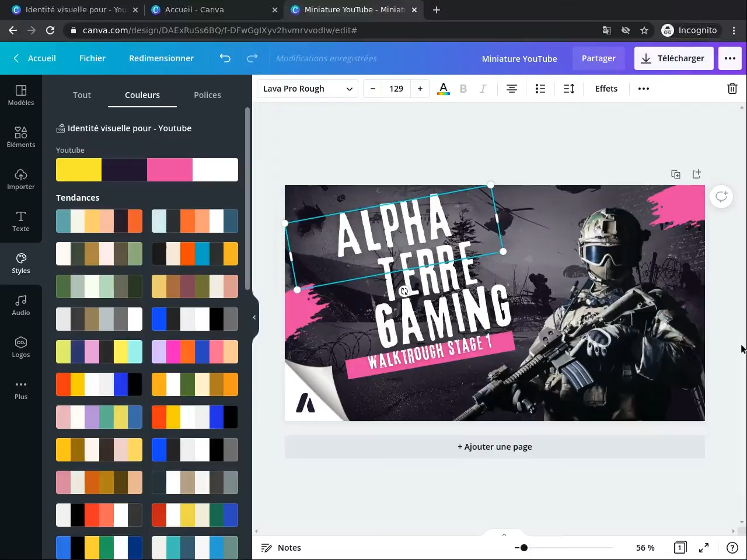Increase font size with the plus button

[x=420, y=89]
